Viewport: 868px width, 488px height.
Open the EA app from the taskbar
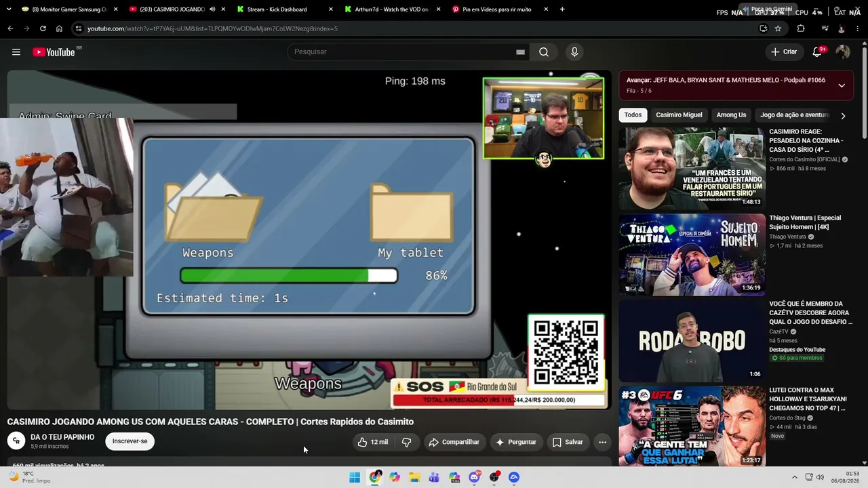514,477
